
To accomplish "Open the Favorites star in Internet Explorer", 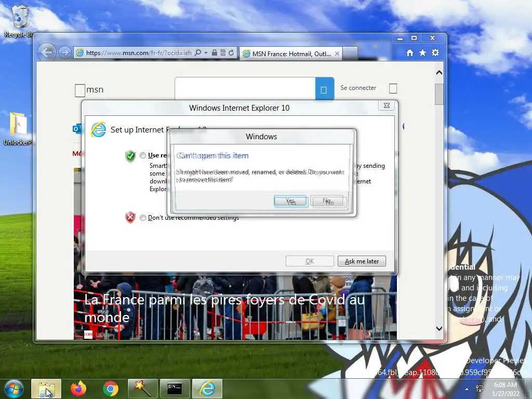I will (422, 52).
